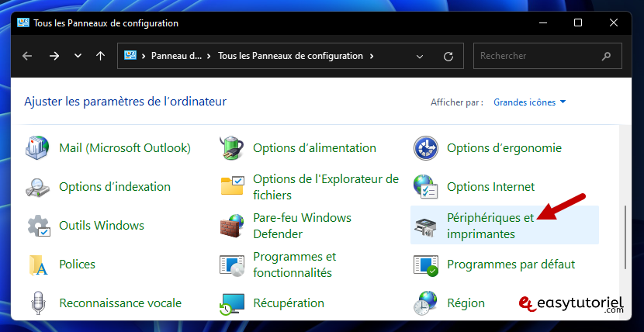Go up one level with up arrow
Screen dimensions: 644x332
(x=100, y=56)
